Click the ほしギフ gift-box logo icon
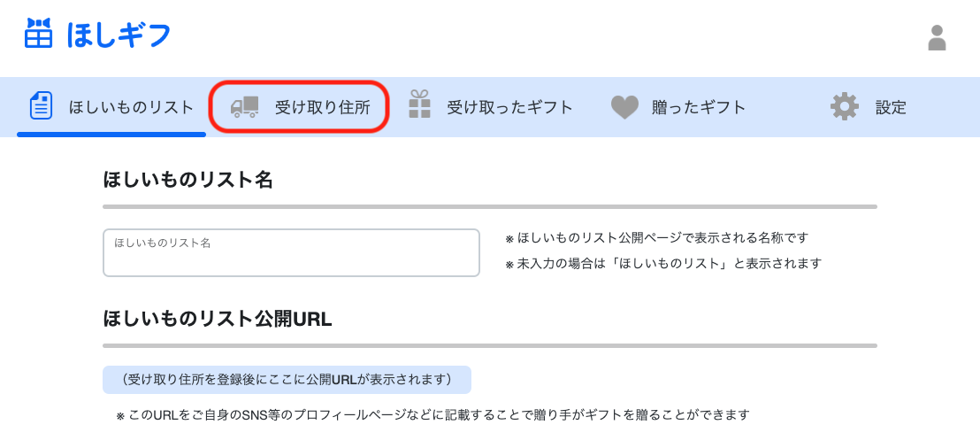Viewport: 980px width, 448px height. click(x=38, y=34)
